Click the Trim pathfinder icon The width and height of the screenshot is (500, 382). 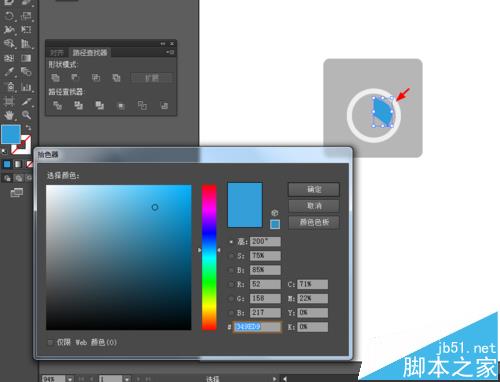click(79, 106)
